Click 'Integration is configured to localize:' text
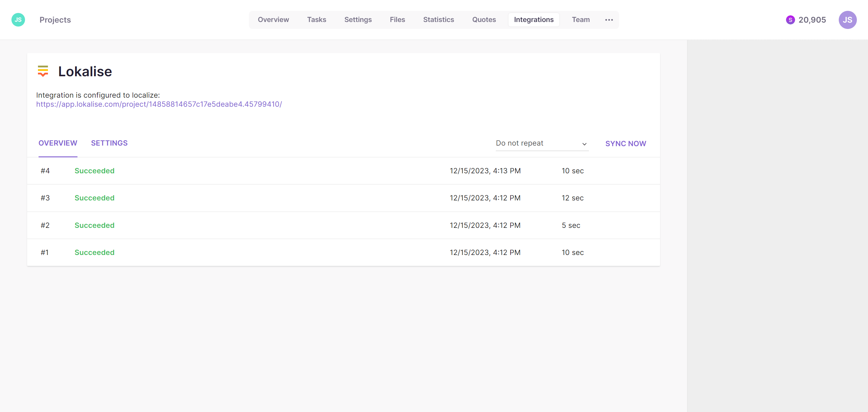The width and height of the screenshot is (868, 412). coord(98,95)
